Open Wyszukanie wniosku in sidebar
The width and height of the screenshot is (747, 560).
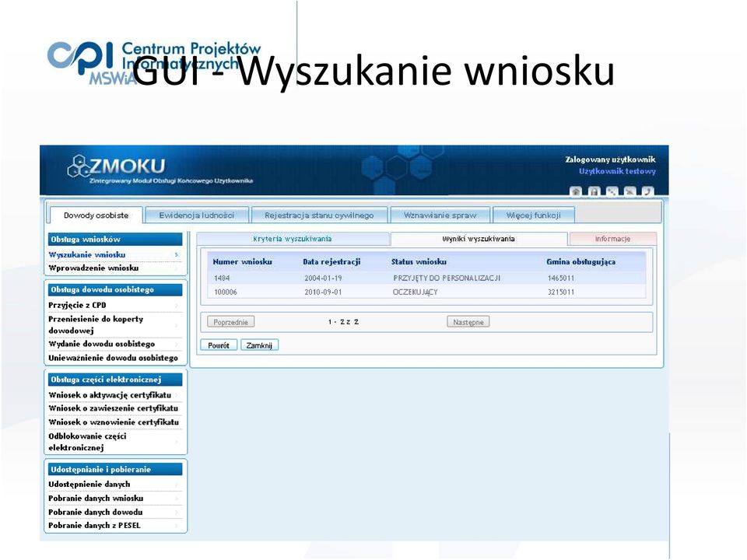coord(87,255)
